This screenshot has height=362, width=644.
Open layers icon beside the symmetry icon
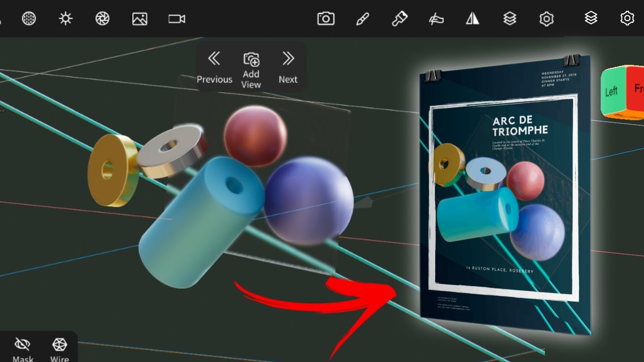[x=510, y=19]
